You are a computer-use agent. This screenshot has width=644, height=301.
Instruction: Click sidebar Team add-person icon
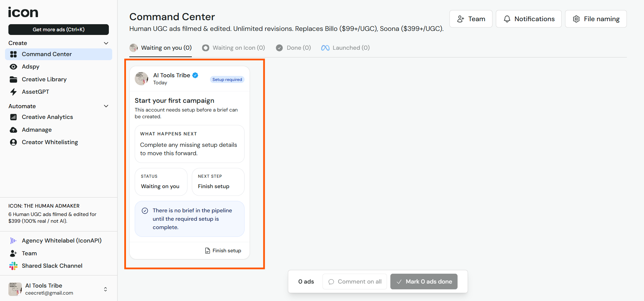[x=13, y=253]
